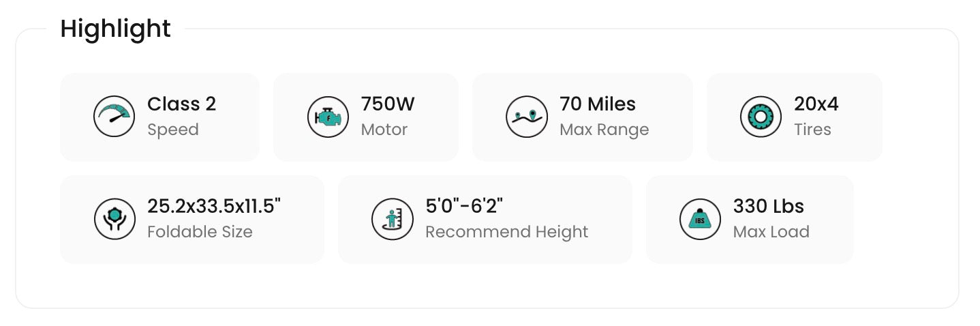Viewport: 980px width, 326px height.
Task: Click the Recommend Height label
Action: point(506,232)
